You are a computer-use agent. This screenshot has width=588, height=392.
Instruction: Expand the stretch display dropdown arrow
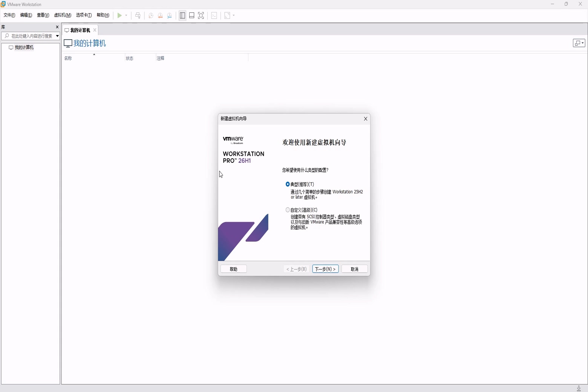point(234,15)
